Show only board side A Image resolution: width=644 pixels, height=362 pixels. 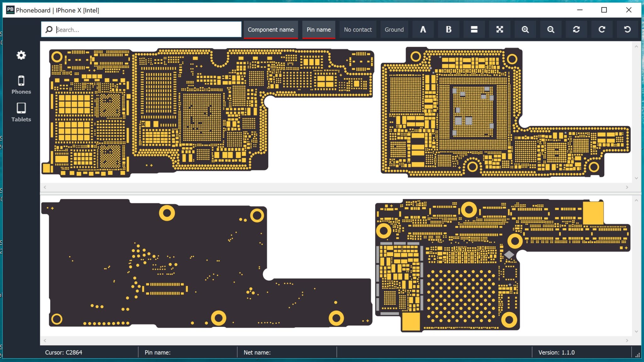(423, 30)
